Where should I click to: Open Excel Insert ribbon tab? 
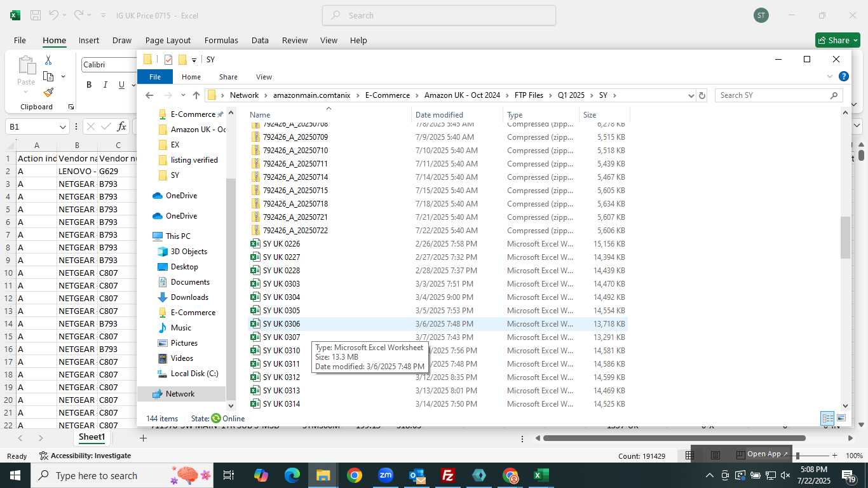coord(88,40)
